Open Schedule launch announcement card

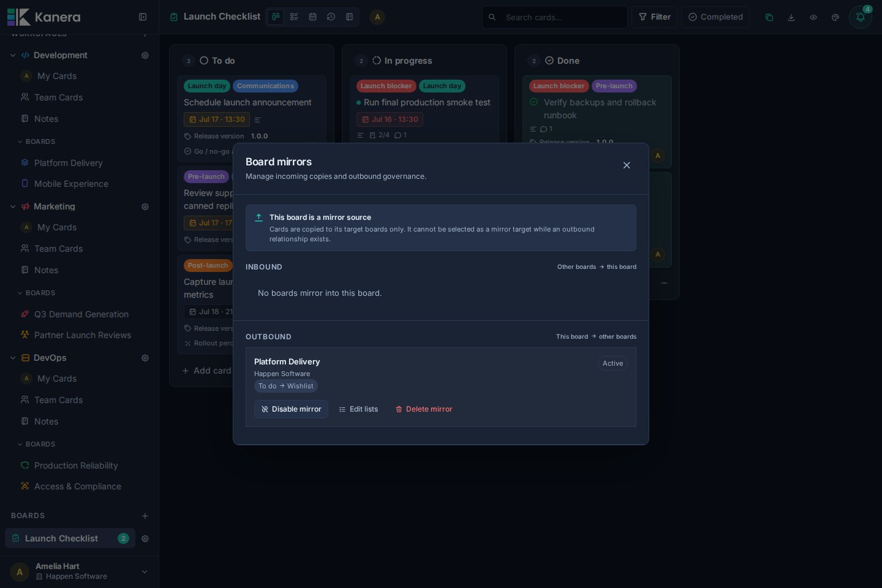pyautogui.click(x=247, y=102)
